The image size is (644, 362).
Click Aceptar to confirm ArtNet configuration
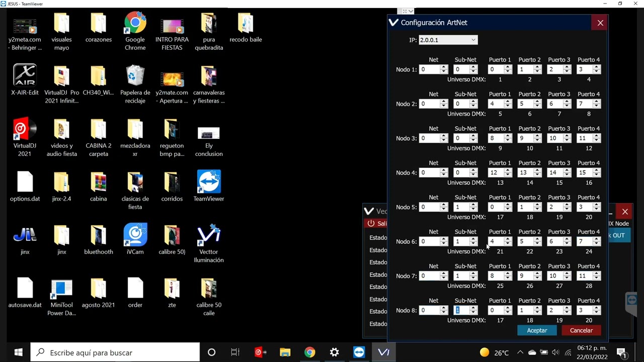537,330
